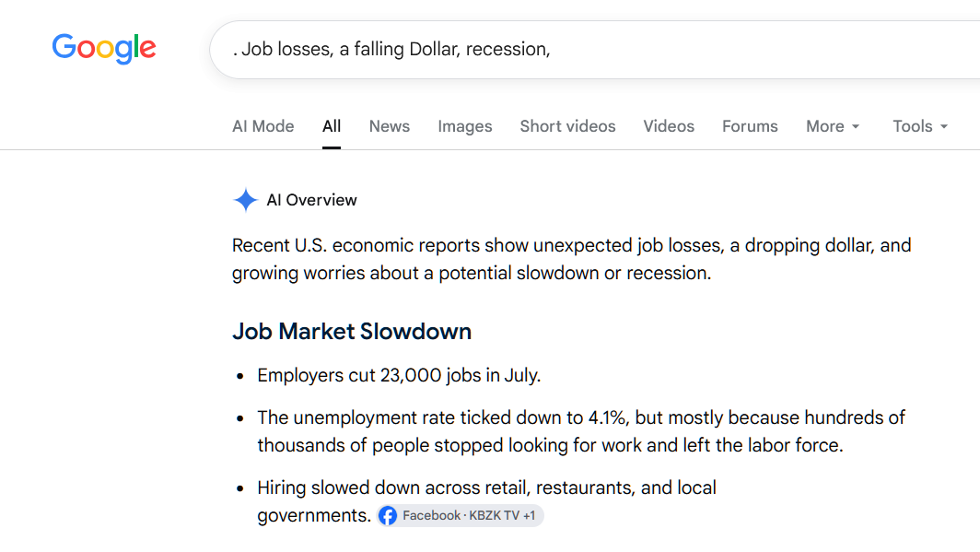Click the AI Overview label text
The width and height of the screenshot is (980, 552).
tap(312, 200)
